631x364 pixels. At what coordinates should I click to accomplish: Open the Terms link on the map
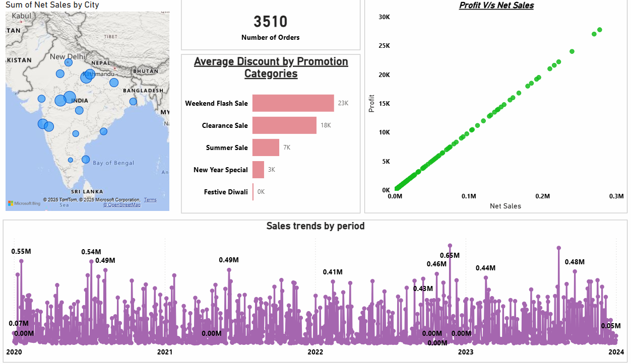pos(150,200)
